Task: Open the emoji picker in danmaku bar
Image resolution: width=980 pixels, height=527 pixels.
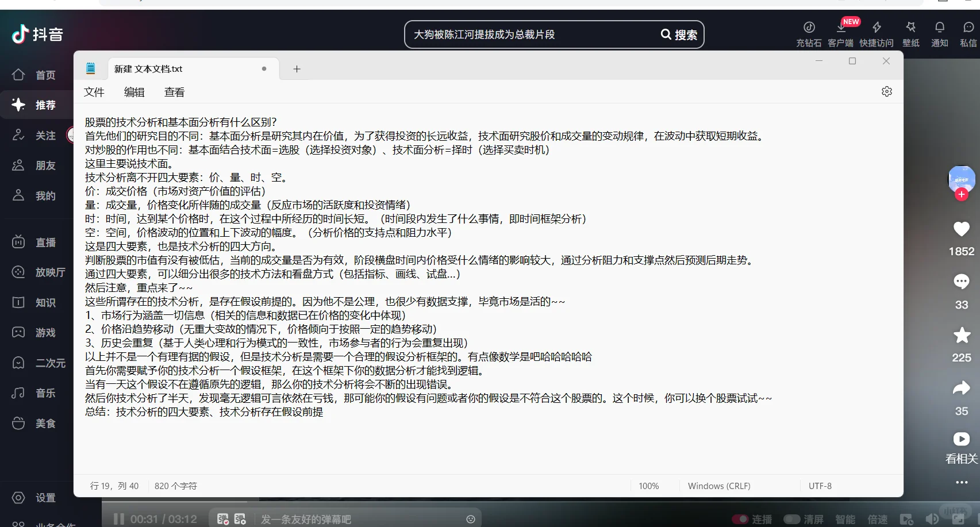Action: point(471,520)
